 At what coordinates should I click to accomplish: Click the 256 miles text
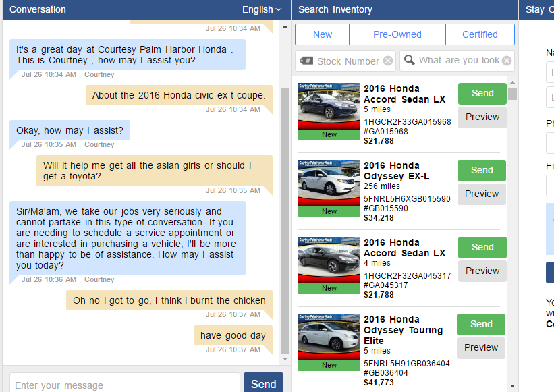(382, 186)
